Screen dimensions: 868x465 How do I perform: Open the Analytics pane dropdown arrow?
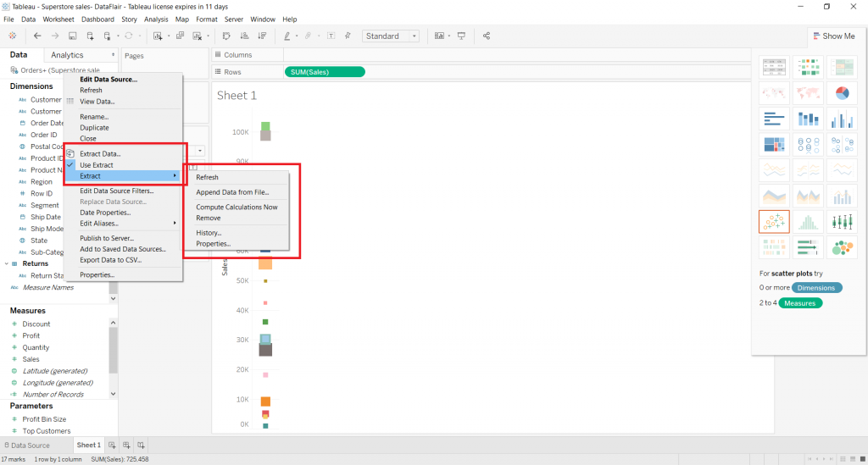(x=113, y=55)
